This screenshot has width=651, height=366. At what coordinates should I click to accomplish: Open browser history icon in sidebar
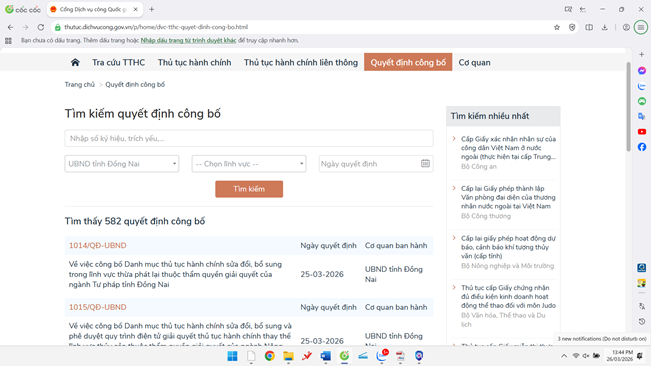point(642,322)
